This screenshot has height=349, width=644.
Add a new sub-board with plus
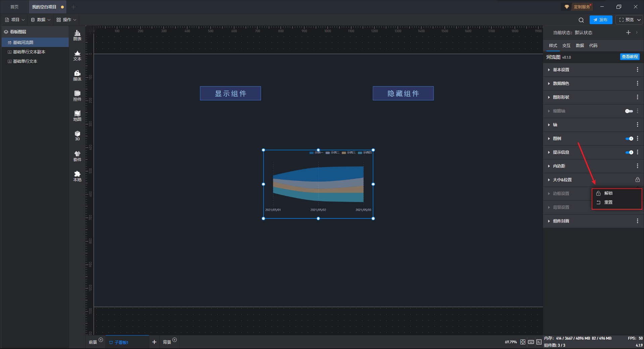click(154, 342)
